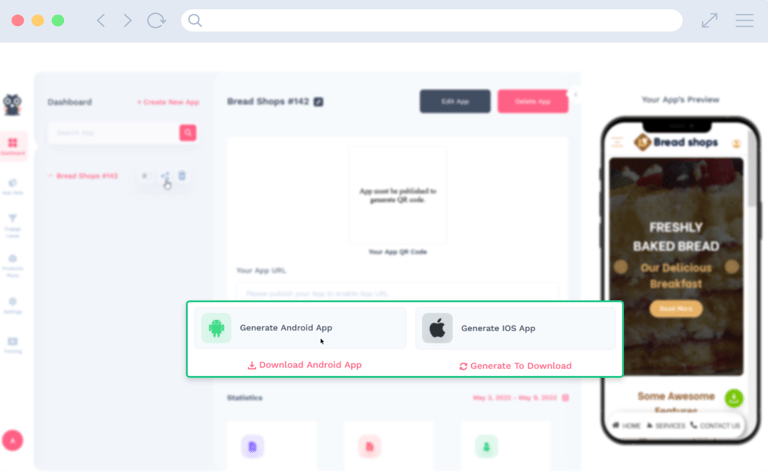
Task: Download Android App link
Action: [x=305, y=365]
